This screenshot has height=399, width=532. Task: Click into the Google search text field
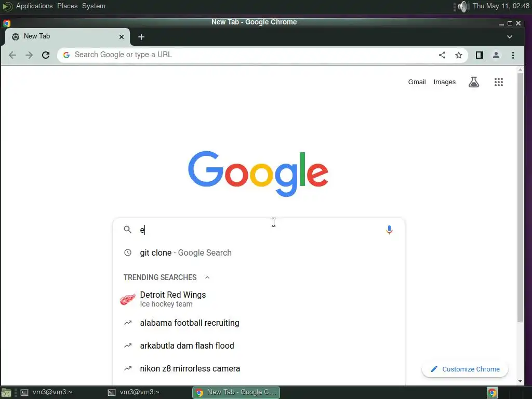[x=260, y=230]
